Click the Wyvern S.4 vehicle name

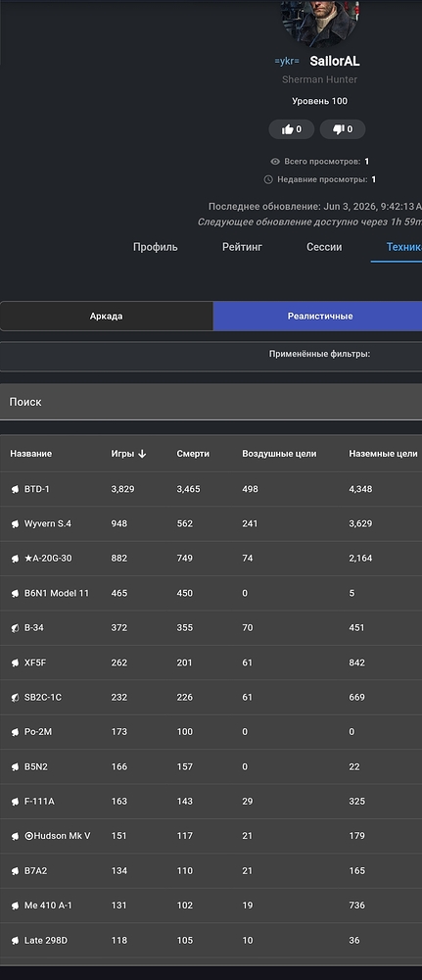[47, 523]
